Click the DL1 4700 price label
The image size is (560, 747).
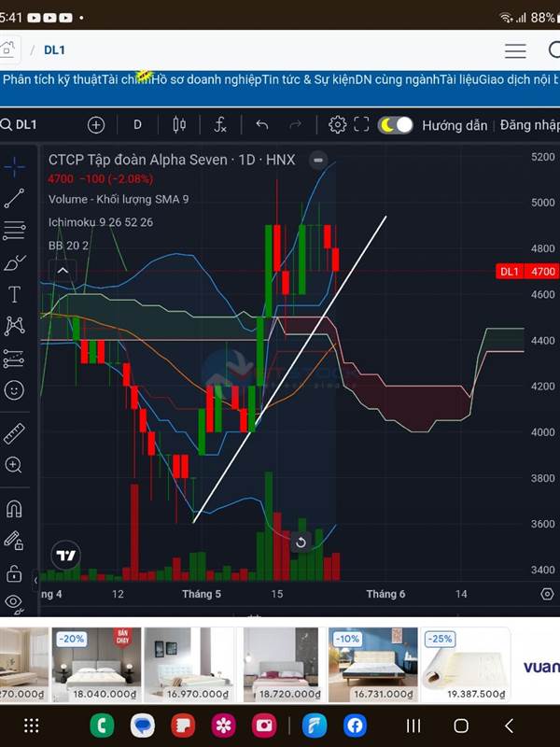coord(527,272)
